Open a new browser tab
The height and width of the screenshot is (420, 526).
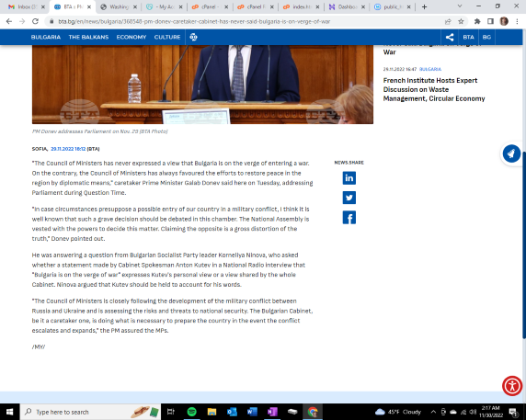[424, 6]
